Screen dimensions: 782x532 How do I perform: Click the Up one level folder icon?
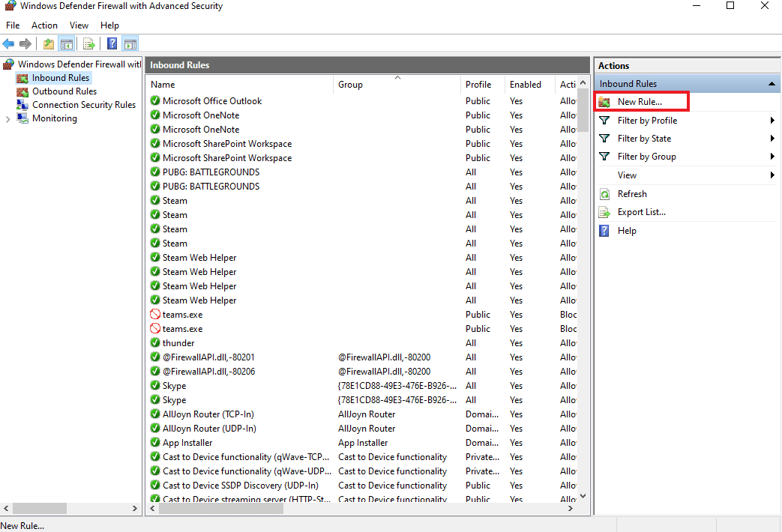tap(49, 44)
